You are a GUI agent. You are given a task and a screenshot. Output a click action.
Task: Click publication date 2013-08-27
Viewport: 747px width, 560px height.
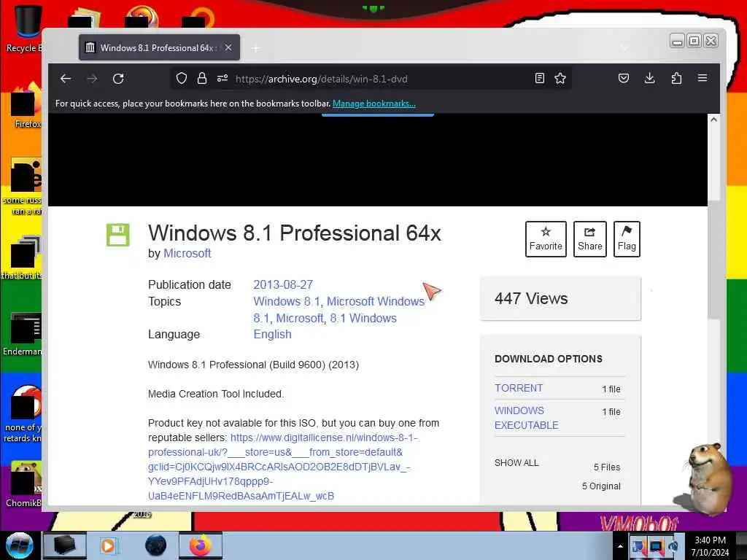pyautogui.click(x=283, y=285)
